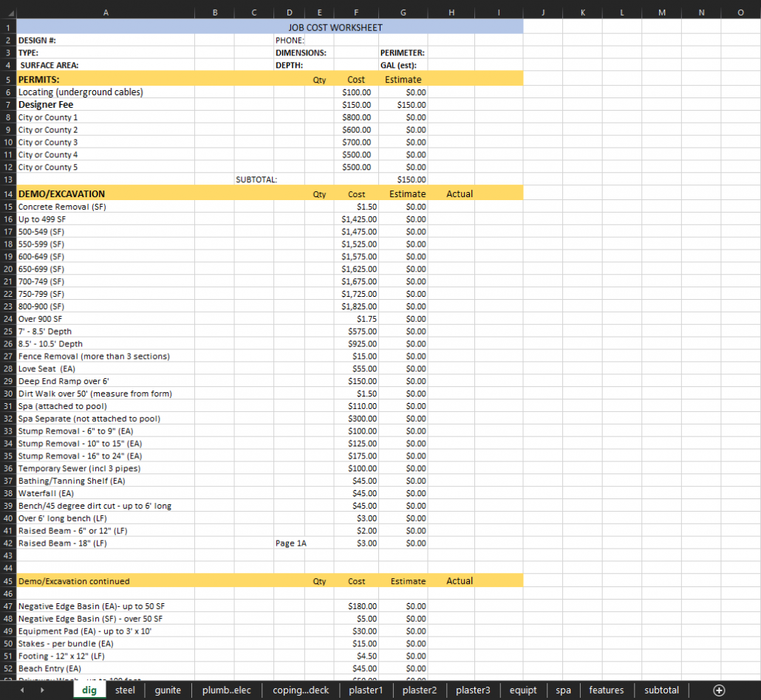Screen dimensions: 761x700
Task: Click the Select All corner triangle
Action: tap(8, 13)
